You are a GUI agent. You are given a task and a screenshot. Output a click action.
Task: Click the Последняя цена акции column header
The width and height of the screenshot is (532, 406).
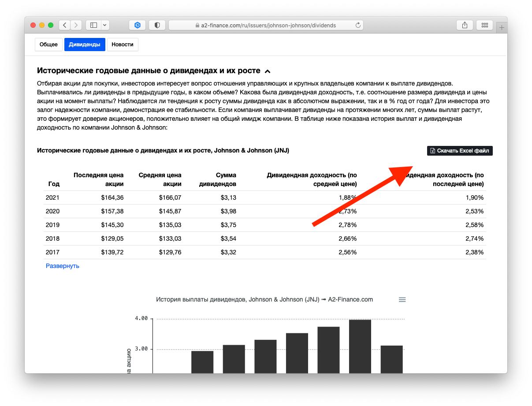99,179
